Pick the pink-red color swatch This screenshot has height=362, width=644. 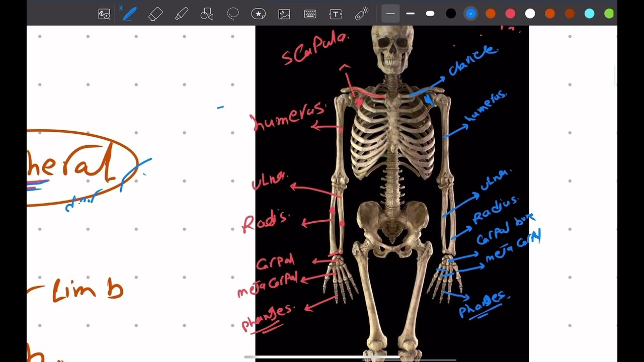click(510, 14)
